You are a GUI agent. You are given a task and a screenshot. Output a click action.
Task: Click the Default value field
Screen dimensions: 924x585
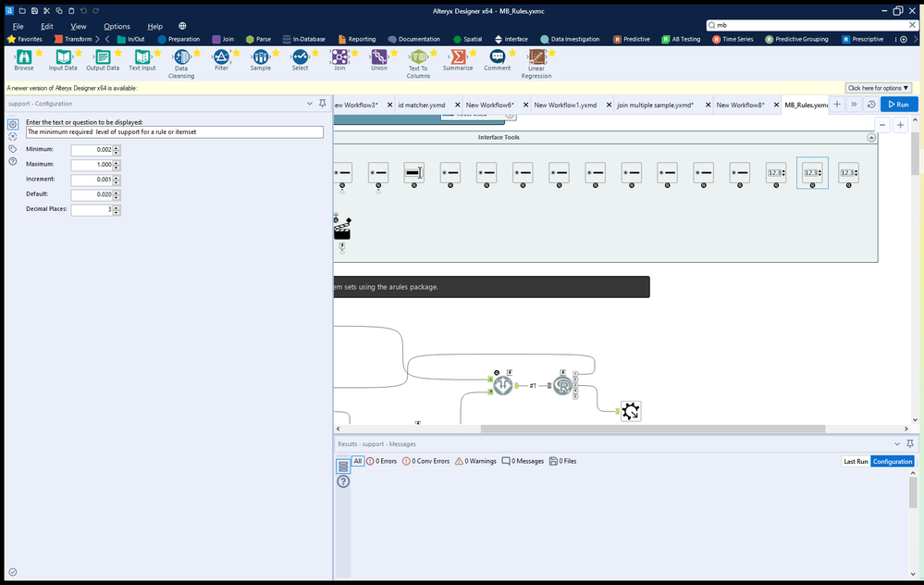92,194
